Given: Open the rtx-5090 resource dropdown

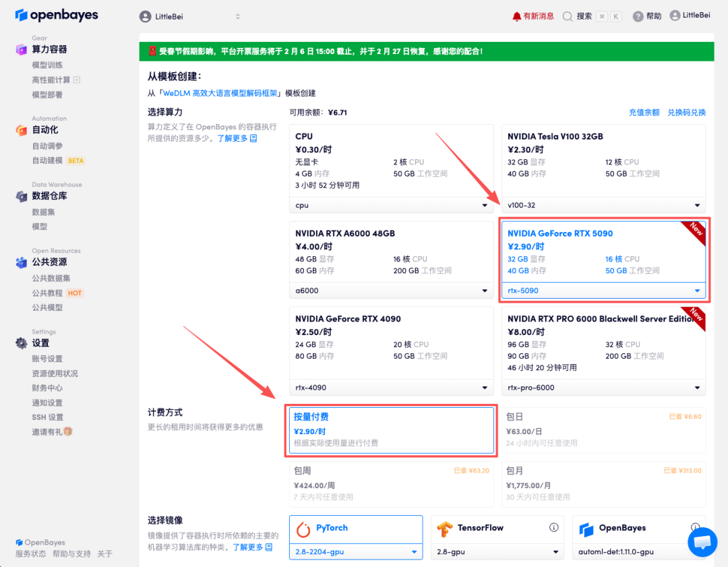Looking at the screenshot, I should (603, 291).
